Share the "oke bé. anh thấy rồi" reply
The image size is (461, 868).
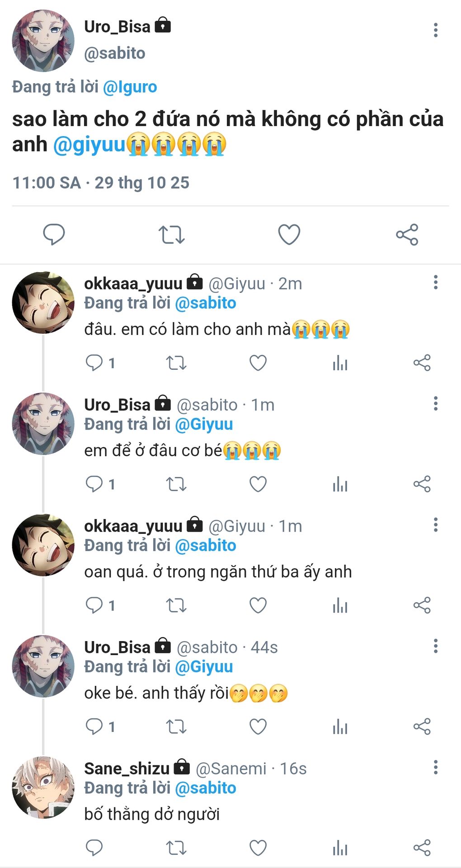(x=422, y=726)
